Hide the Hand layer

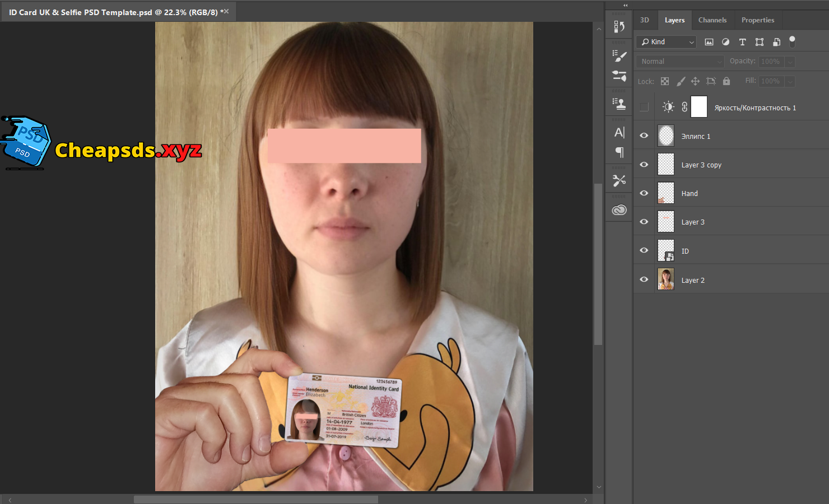coord(644,193)
